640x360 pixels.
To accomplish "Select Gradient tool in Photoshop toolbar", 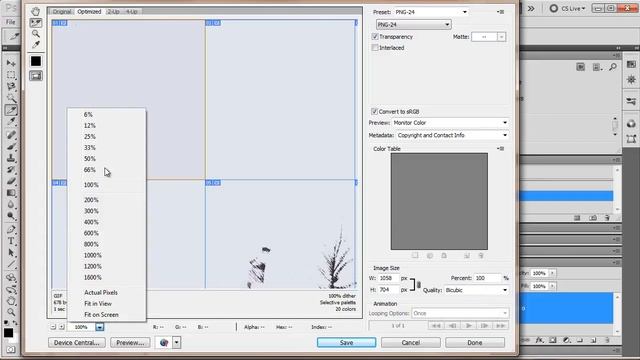I will click(11, 193).
